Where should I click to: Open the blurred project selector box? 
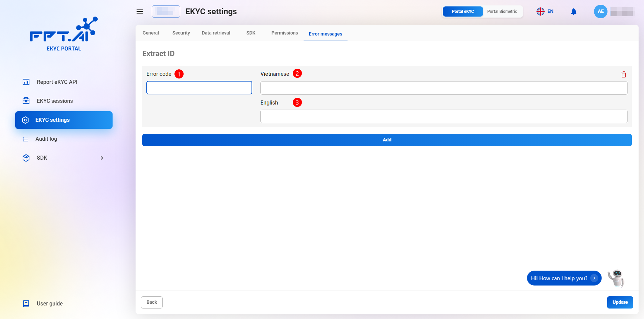point(166,12)
